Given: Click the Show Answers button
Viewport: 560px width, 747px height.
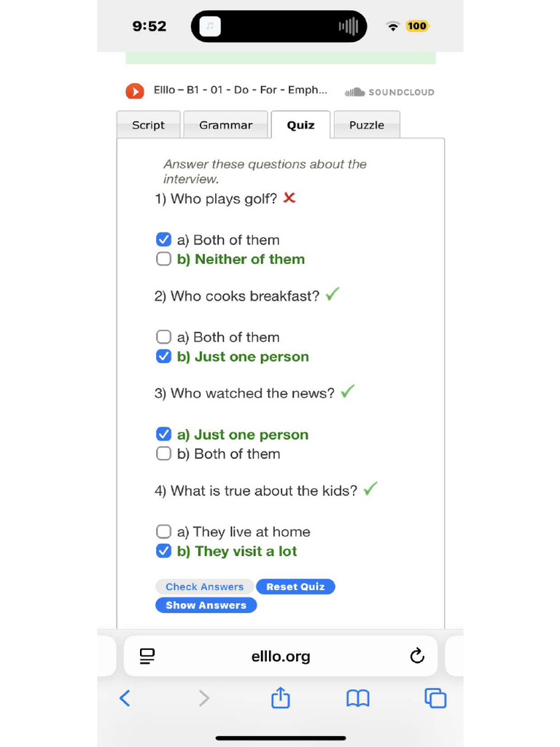Looking at the screenshot, I should pos(206,605).
